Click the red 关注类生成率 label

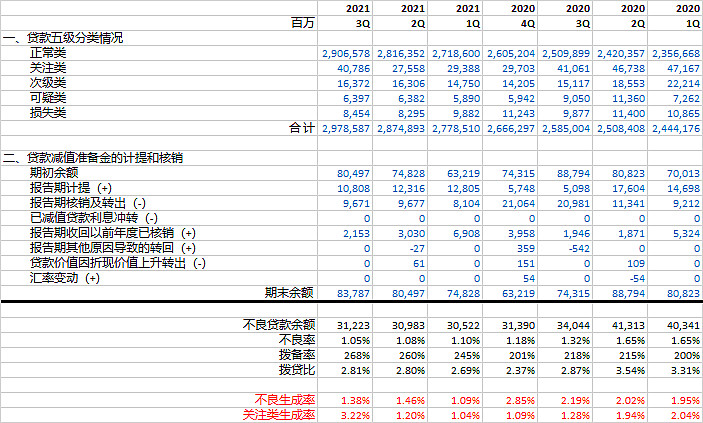[x=279, y=415]
